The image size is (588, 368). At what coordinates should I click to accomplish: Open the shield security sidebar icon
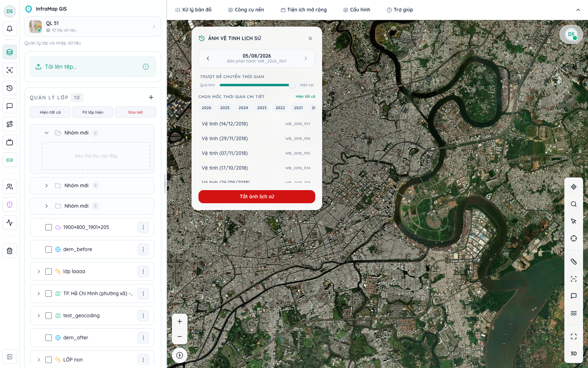point(10,205)
